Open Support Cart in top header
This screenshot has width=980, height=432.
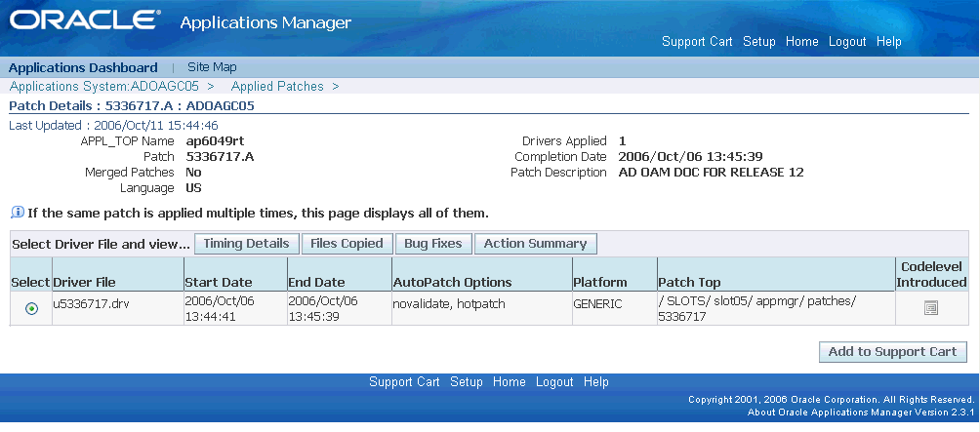[x=697, y=42]
